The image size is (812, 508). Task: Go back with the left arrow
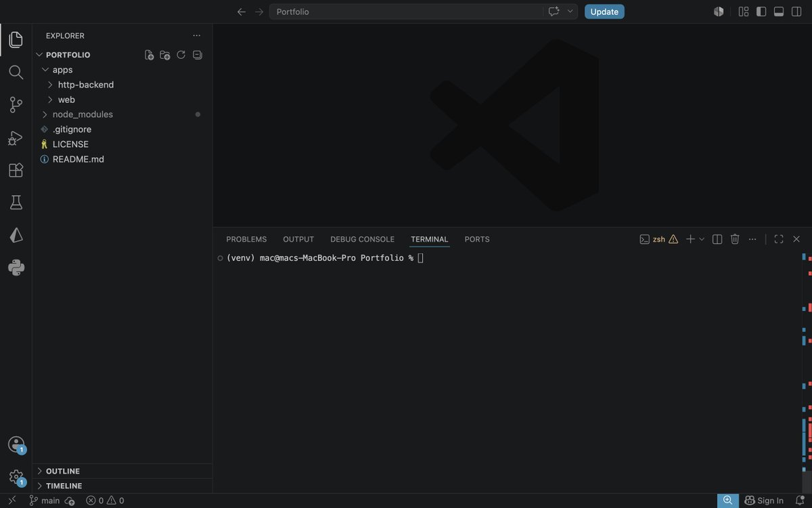click(242, 12)
